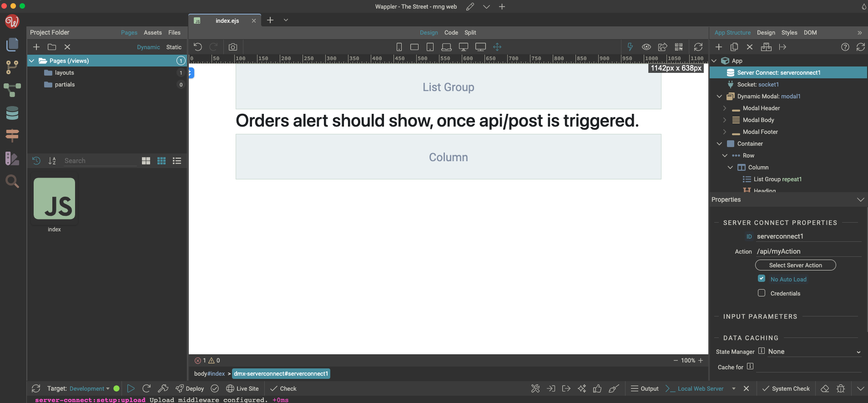Screen dimensions: 868x403
Task: Open the State Manager dropdown
Action: tap(814, 352)
